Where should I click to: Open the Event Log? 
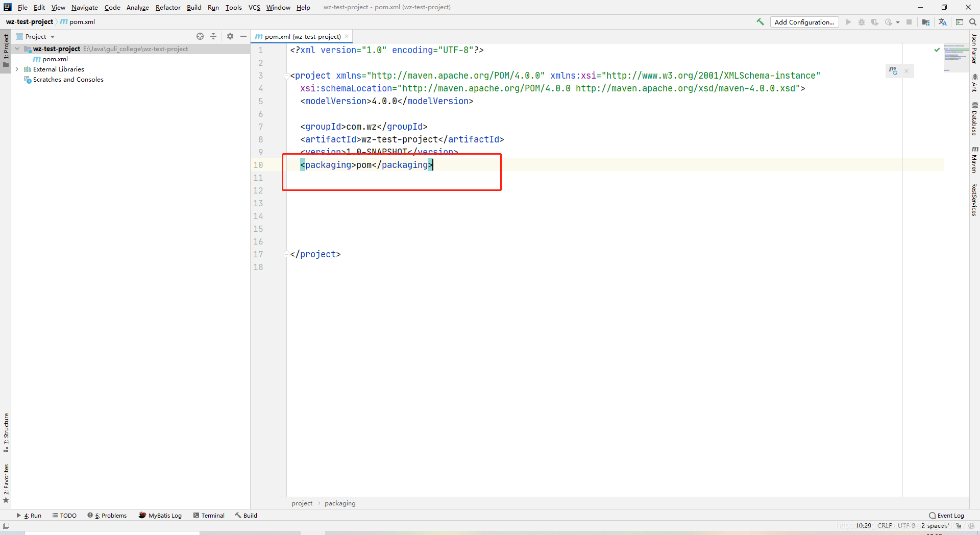(946, 516)
